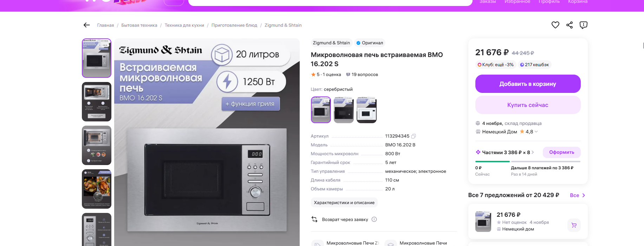The height and width of the screenshot is (246, 644).
Task: Open the 19 вопросов section
Action: pos(362,75)
